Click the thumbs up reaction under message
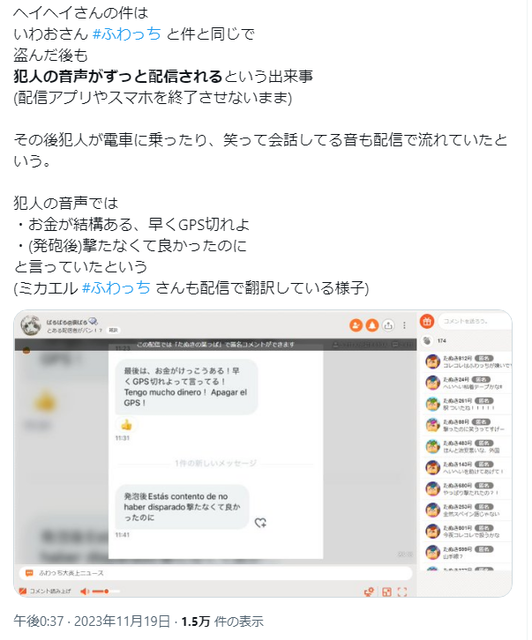Image resolution: width=532 pixels, height=640 pixels. pyautogui.click(x=126, y=425)
